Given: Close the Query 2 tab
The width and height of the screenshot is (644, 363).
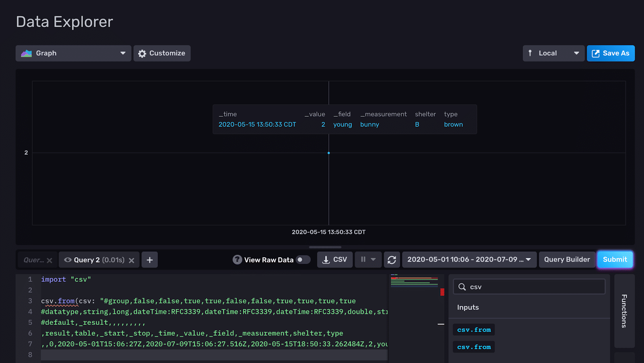Looking at the screenshot, I should coord(131,260).
